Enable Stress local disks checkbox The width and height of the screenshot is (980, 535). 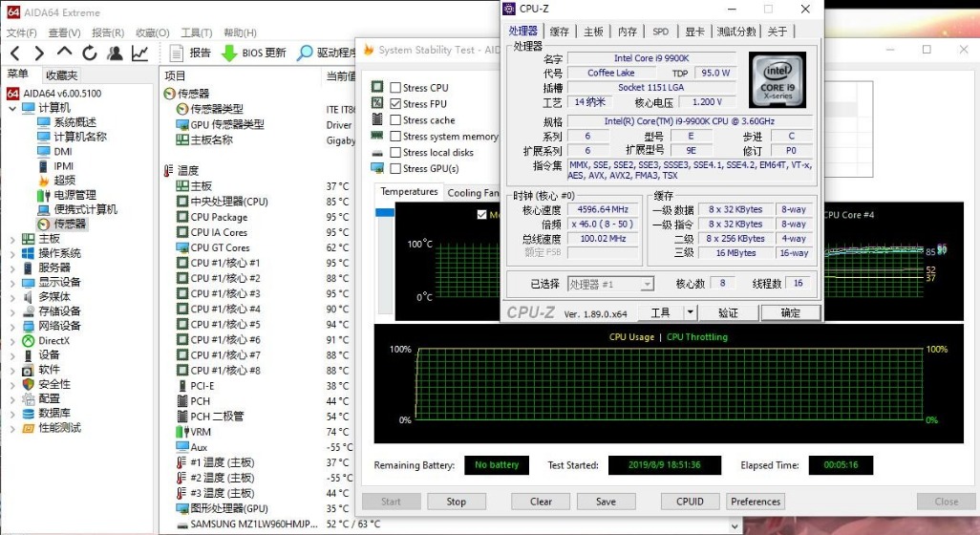pos(395,153)
